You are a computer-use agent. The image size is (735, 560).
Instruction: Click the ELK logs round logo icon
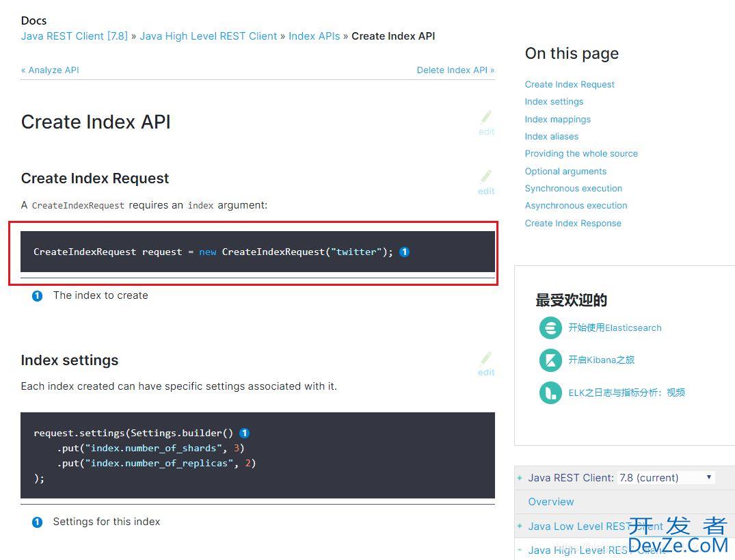[550, 392]
